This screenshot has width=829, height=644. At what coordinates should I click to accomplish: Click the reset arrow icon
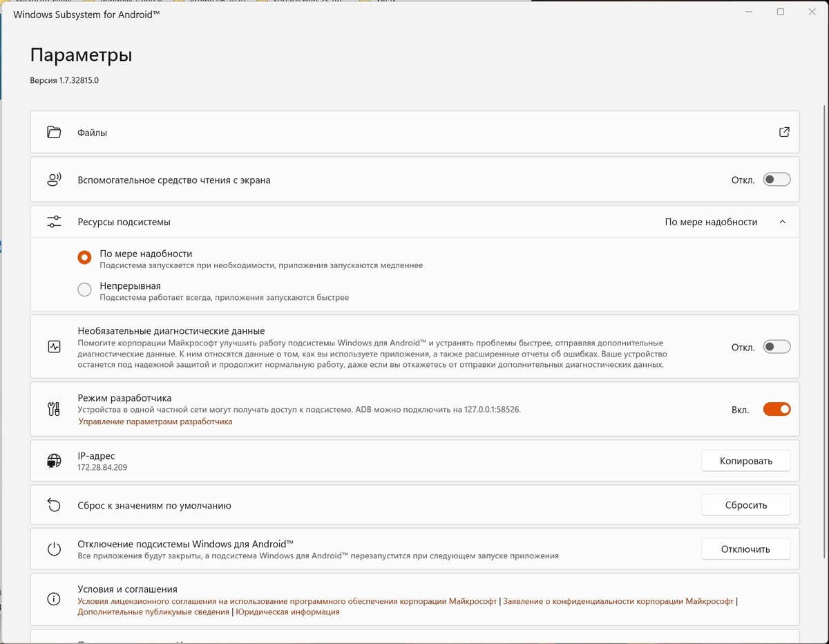point(54,505)
